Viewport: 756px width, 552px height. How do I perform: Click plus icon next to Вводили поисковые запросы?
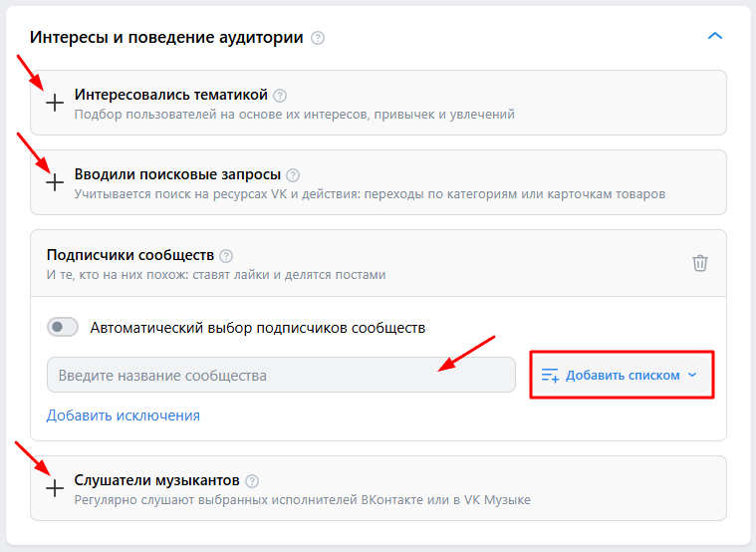click(56, 182)
